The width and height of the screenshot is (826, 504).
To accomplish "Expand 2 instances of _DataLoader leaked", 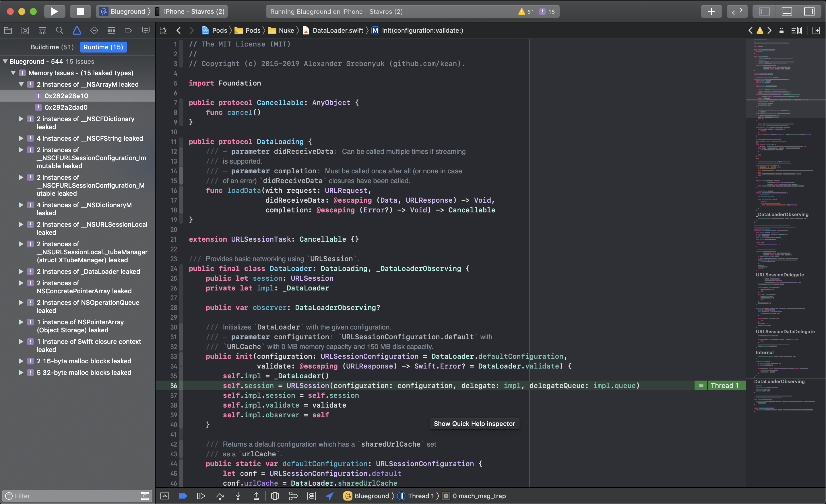I will click(21, 271).
